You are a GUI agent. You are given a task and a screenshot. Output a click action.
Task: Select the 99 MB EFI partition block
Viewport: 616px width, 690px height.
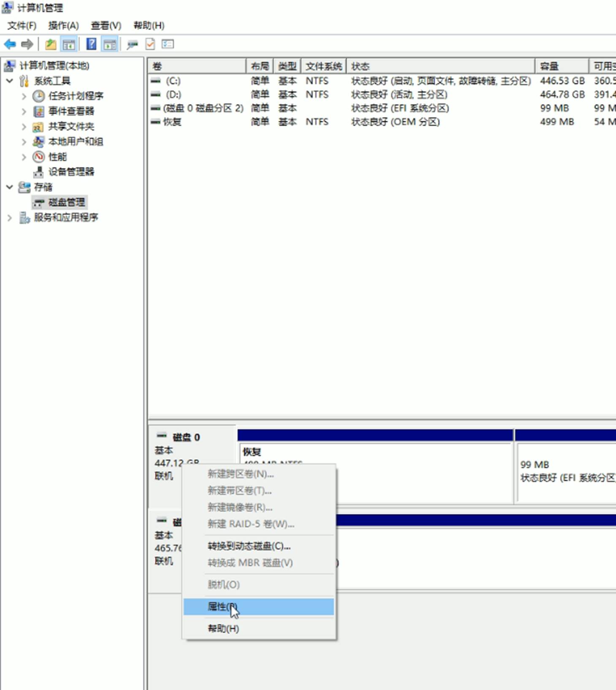click(x=565, y=471)
